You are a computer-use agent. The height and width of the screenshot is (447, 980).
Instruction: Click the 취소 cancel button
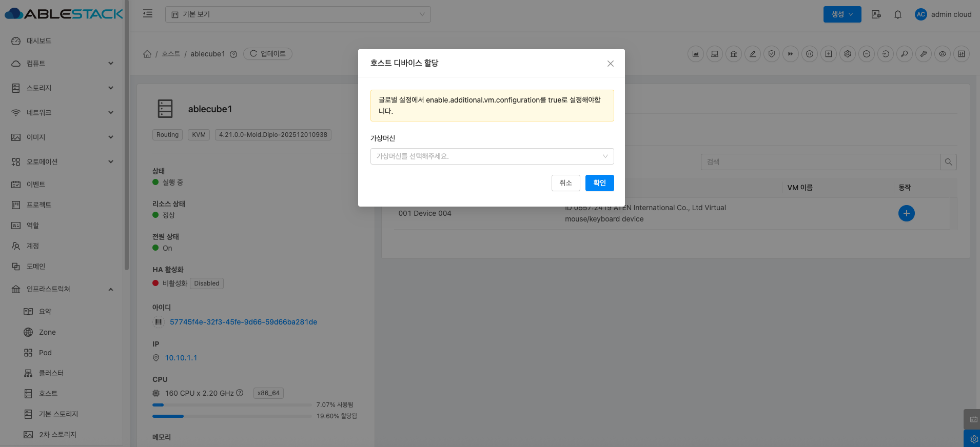pyautogui.click(x=565, y=183)
